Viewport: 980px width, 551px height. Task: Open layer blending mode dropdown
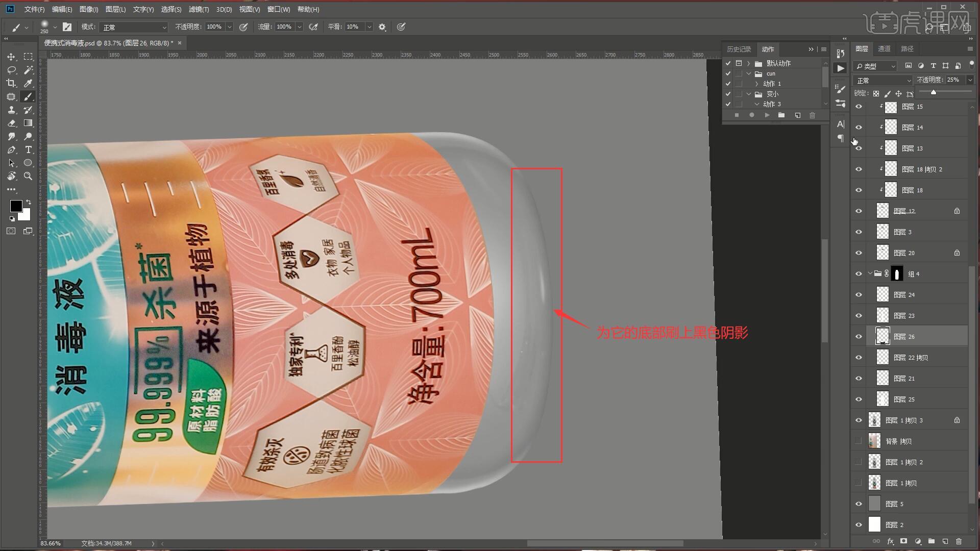883,81
